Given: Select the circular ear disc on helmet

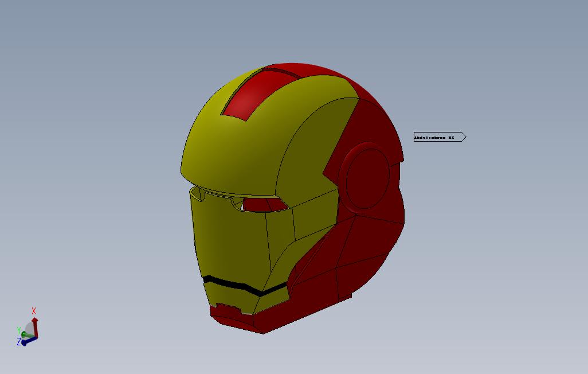Looking at the screenshot, I should pos(368,179).
